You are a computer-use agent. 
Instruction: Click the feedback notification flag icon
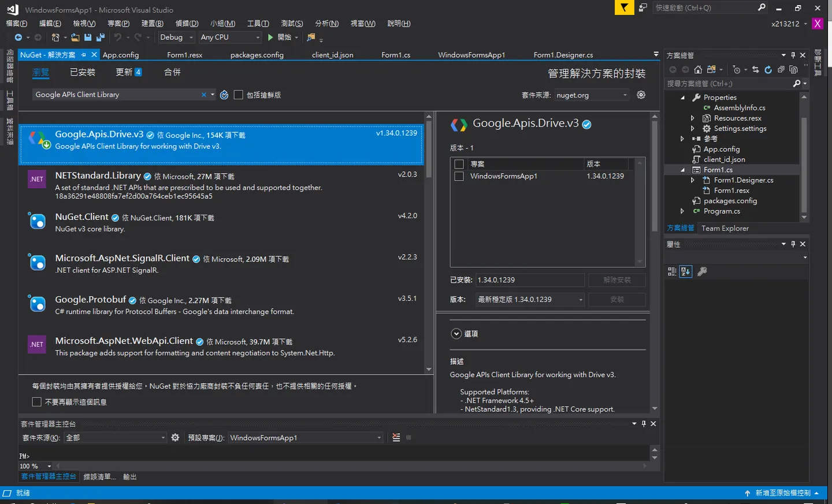click(624, 8)
